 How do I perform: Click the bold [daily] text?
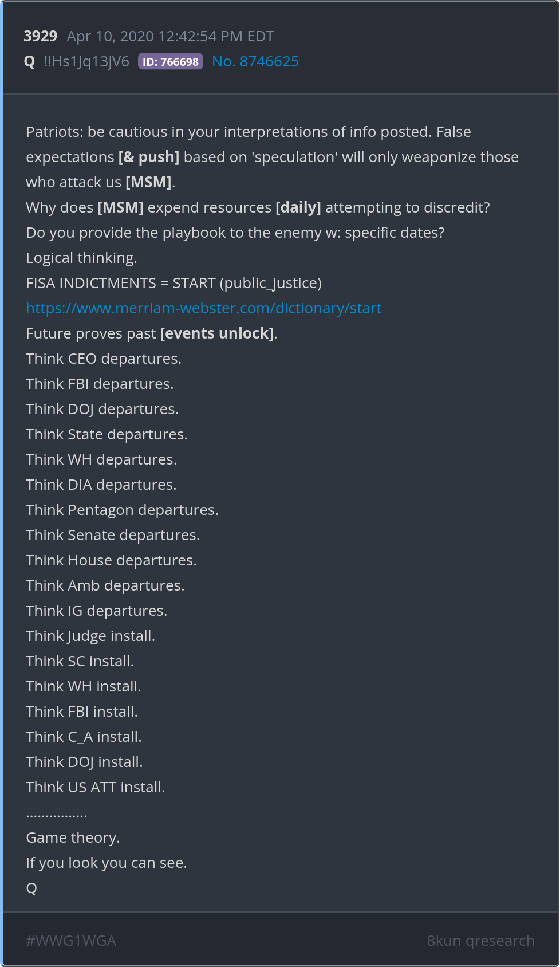[298, 207]
